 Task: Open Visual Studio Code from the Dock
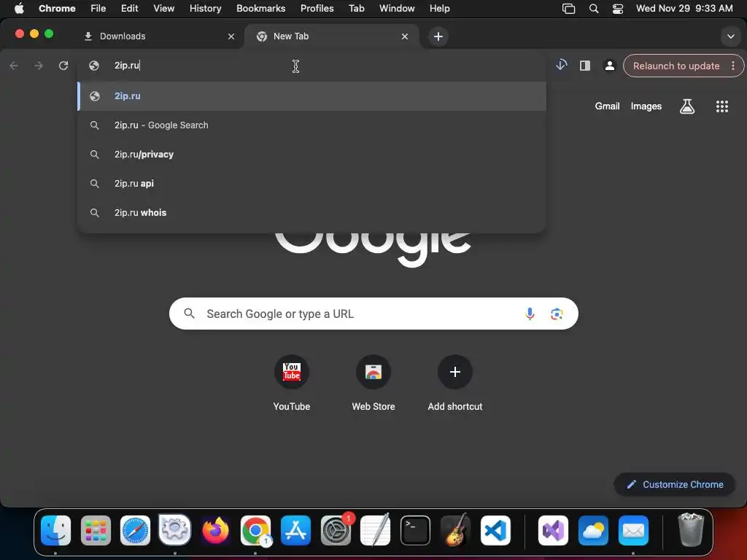[x=495, y=530]
